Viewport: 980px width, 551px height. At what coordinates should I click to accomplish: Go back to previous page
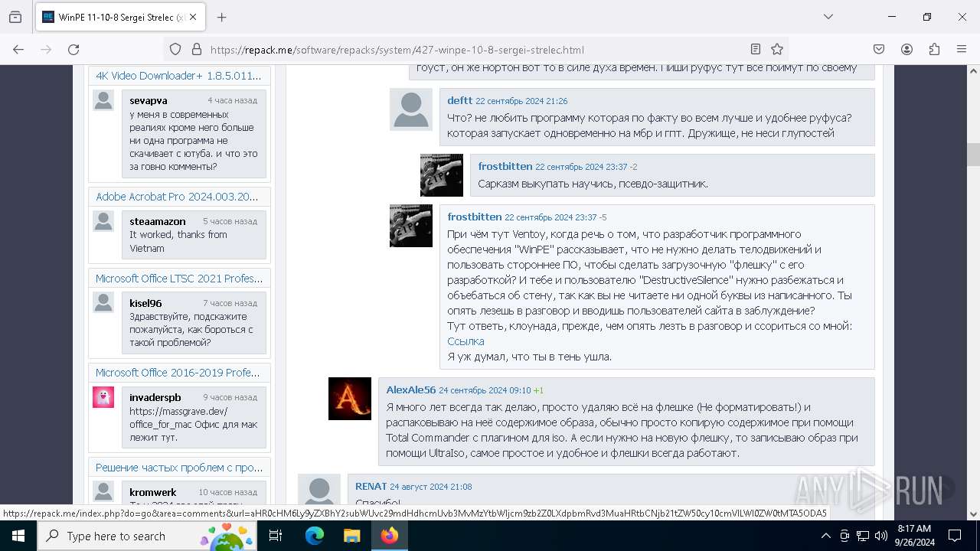(x=18, y=49)
